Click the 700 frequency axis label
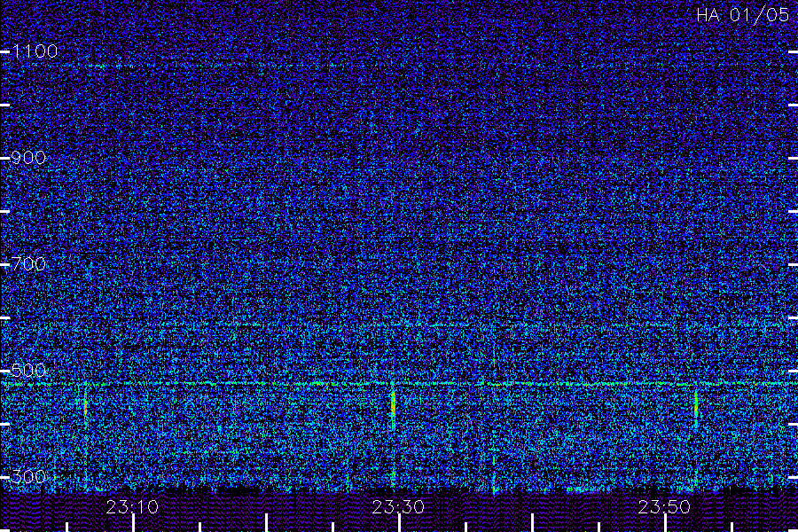798x532 pixels. 28,264
